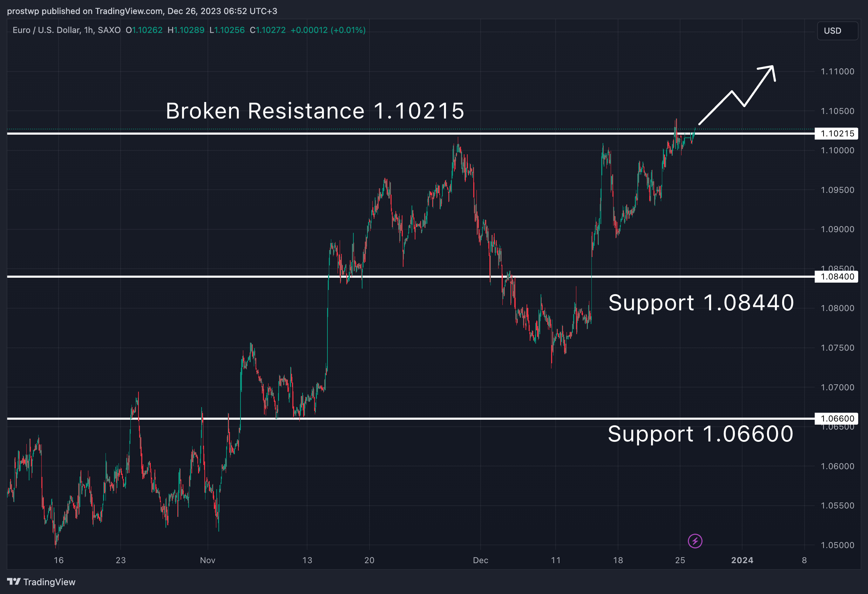Click the purple lightning event icon

point(695,541)
